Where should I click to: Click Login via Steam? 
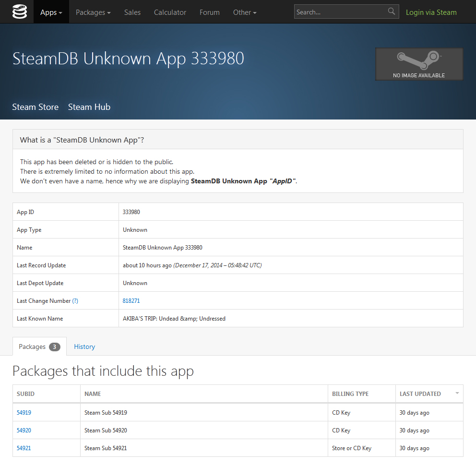tap(431, 12)
